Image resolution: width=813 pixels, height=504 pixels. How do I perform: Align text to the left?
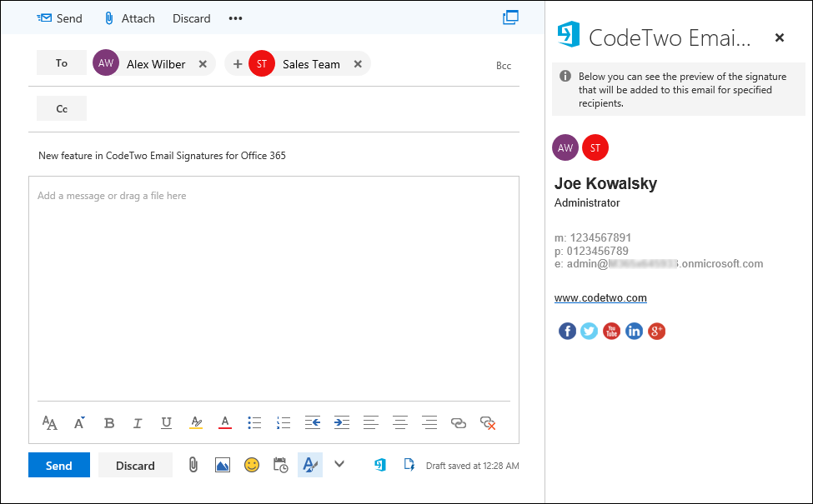pos(371,422)
